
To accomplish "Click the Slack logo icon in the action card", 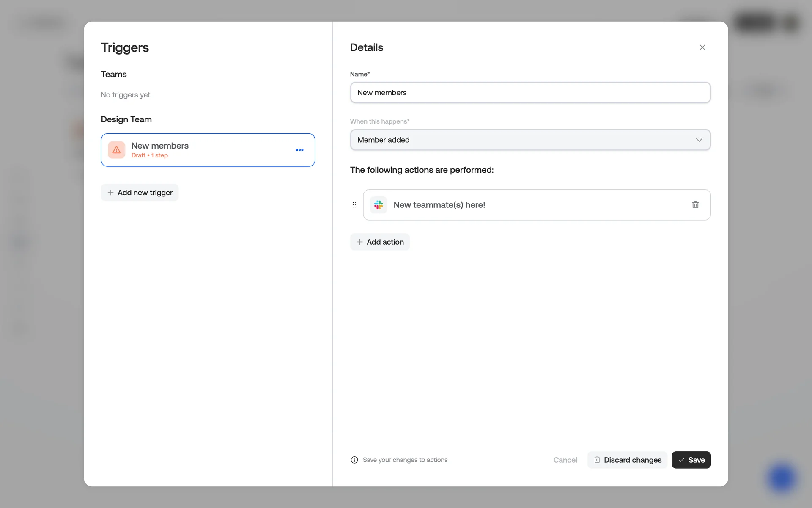I will [379, 205].
